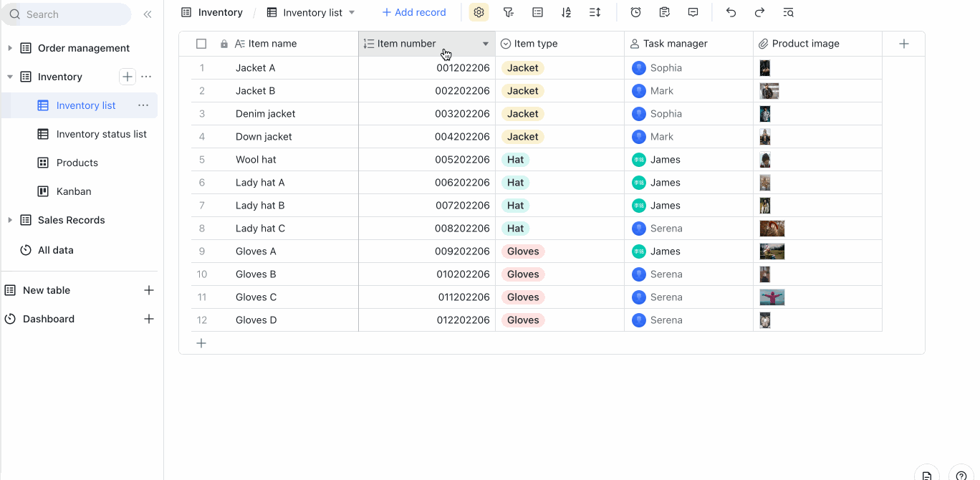Viewport: 980px width, 480px height.
Task: Open the filter icon in the toolbar
Action: click(509, 12)
